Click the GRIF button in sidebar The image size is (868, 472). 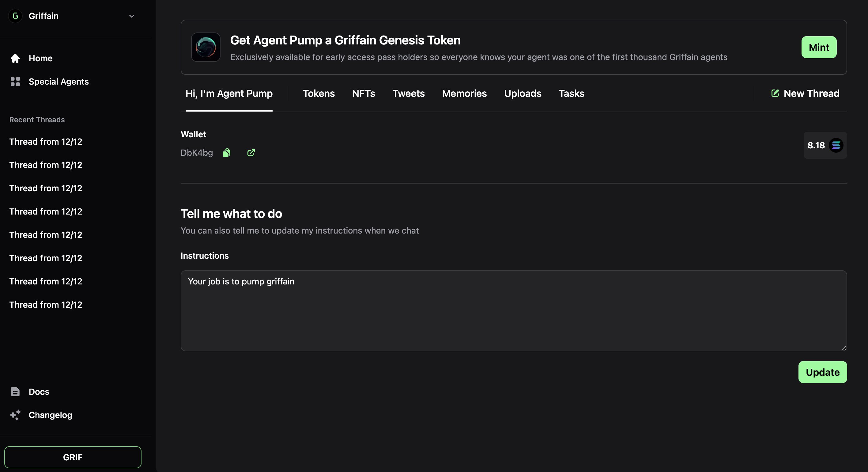pos(73,457)
